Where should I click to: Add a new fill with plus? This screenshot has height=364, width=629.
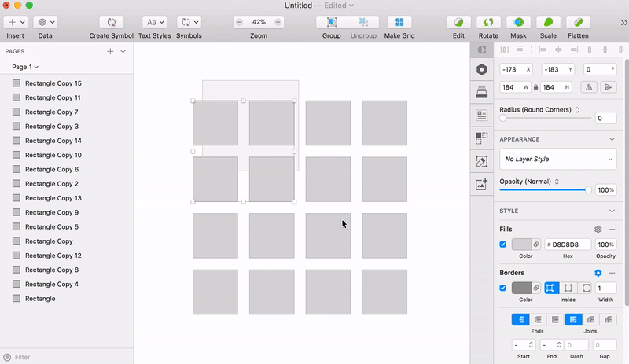tap(612, 229)
